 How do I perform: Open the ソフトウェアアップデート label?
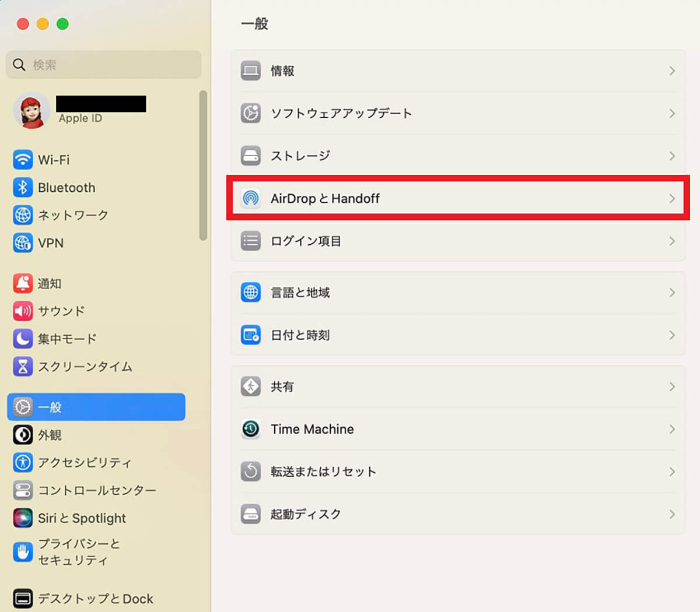click(x=341, y=113)
